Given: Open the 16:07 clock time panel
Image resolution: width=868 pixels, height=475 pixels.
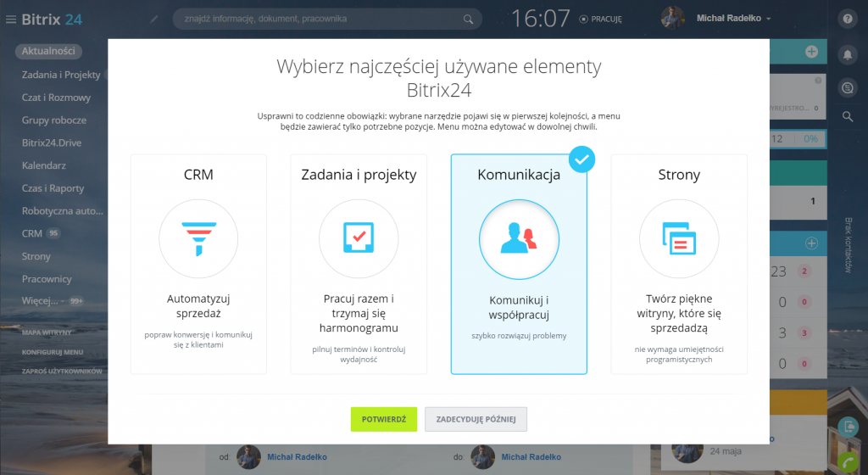Looking at the screenshot, I should [x=539, y=18].
